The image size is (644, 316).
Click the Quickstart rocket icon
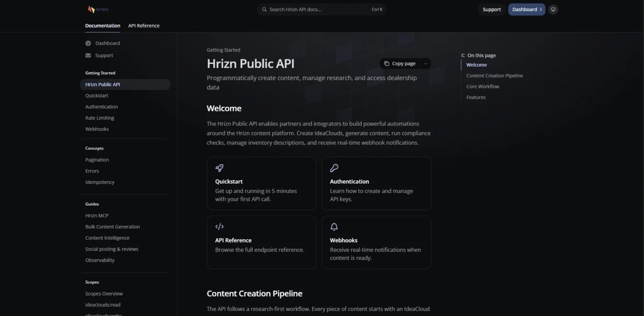click(x=219, y=168)
